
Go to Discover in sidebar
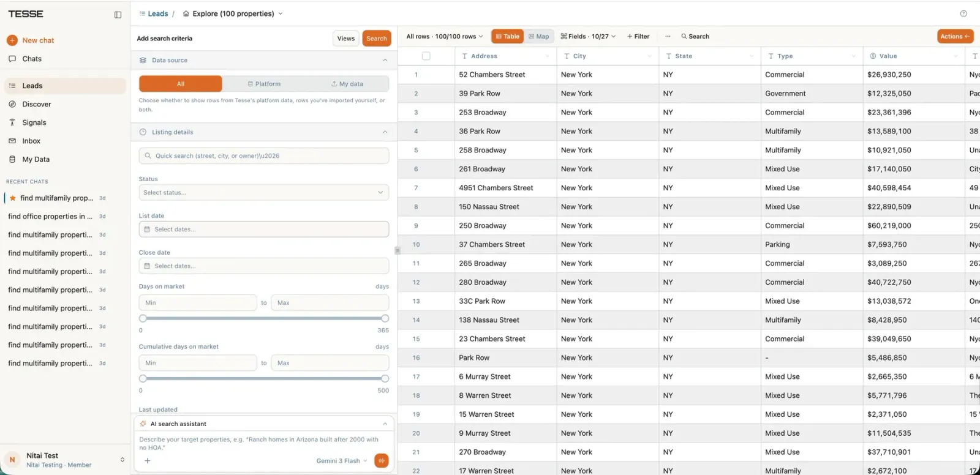(37, 104)
